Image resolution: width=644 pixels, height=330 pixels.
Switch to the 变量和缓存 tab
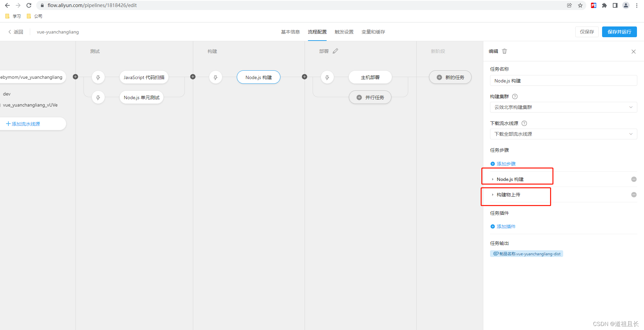(x=373, y=32)
